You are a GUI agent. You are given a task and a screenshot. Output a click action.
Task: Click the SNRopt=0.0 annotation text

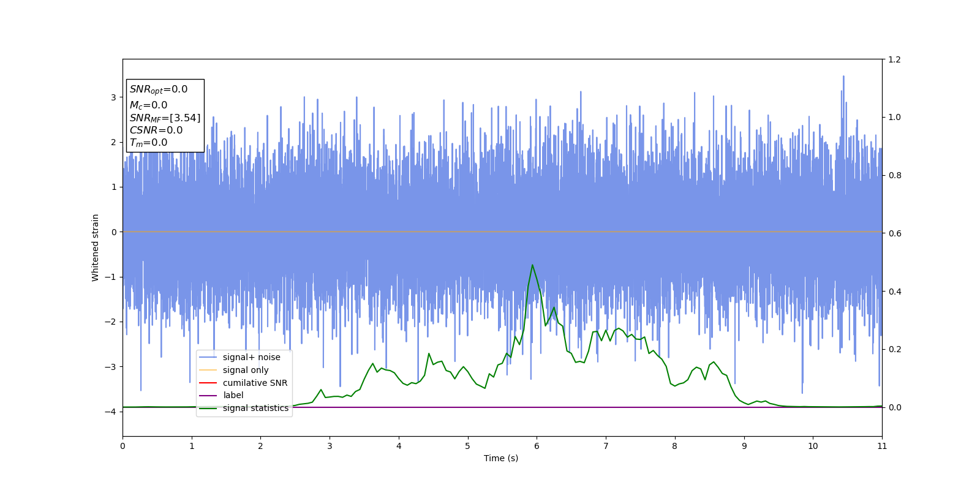coord(159,89)
